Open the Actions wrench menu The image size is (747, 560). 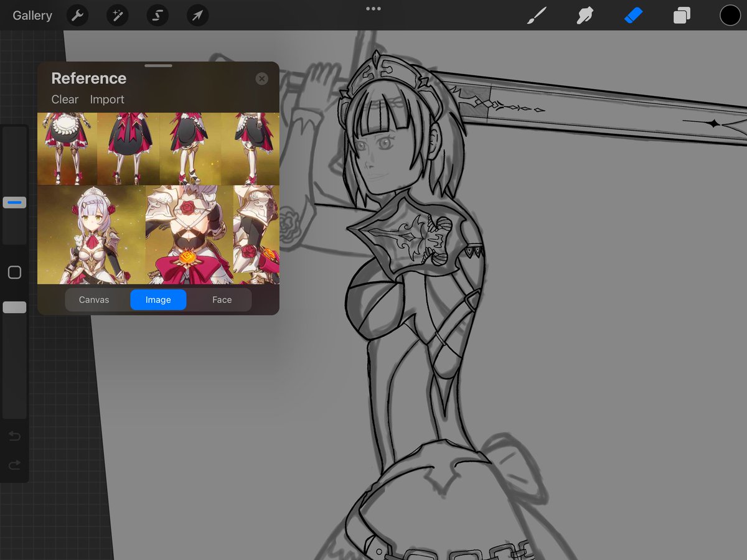pyautogui.click(x=77, y=16)
